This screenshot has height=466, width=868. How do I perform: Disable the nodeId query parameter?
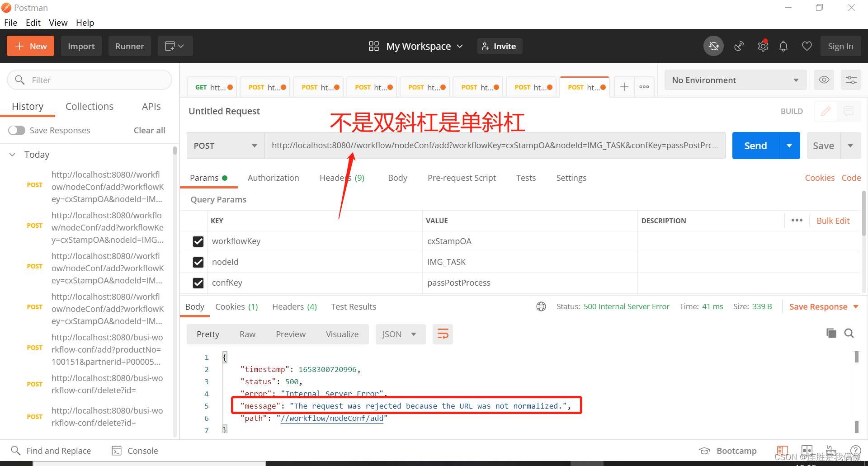pyautogui.click(x=198, y=262)
